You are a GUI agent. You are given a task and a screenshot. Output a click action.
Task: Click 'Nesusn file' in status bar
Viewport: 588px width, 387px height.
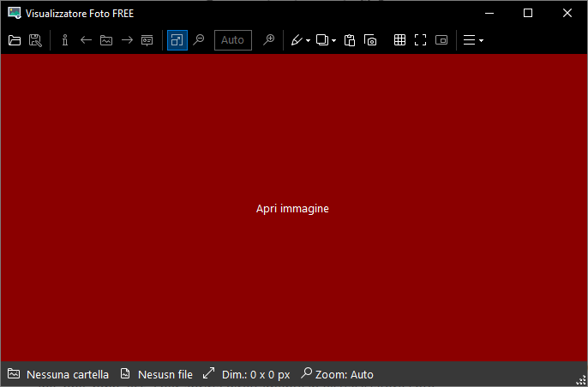(x=165, y=375)
